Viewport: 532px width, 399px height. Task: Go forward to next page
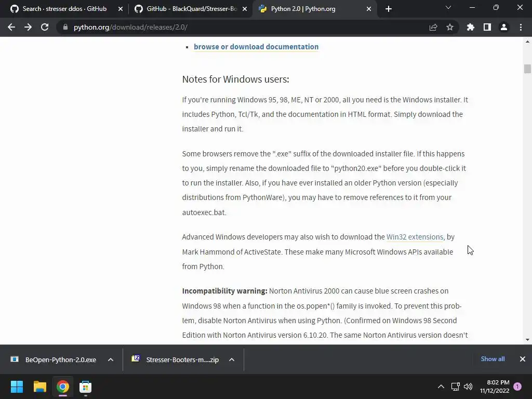(28, 27)
